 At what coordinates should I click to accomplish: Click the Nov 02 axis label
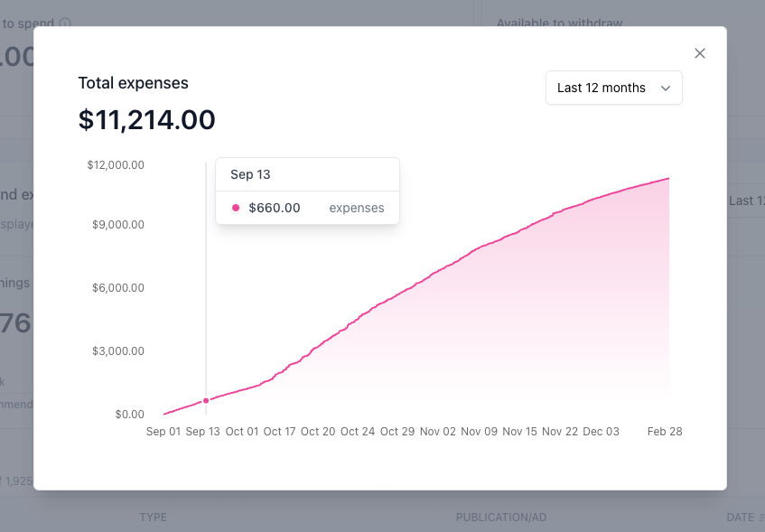438,432
